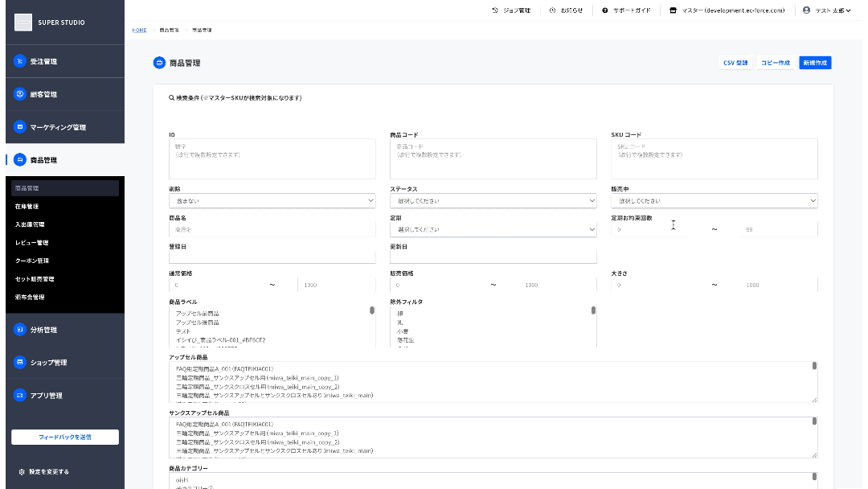Click the フィードバックを送信 button
Viewport: 868px width, 489px height.
[65, 437]
